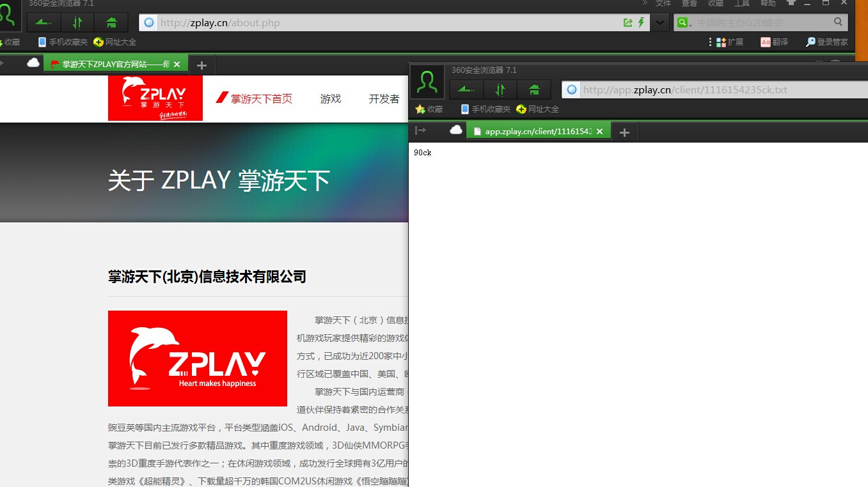Open the 收藏 menu in the top menu bar
Screen dimensions: 868x487
(716, 3)
